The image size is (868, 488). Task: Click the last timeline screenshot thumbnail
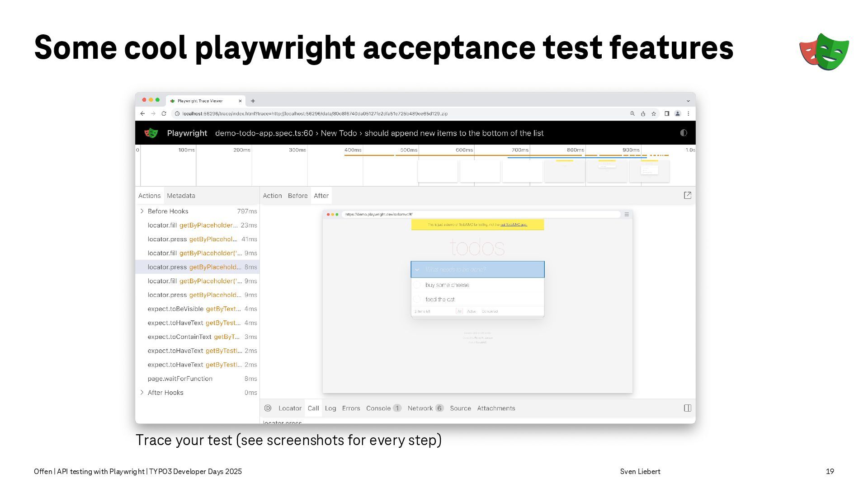(x=649, y=171)
